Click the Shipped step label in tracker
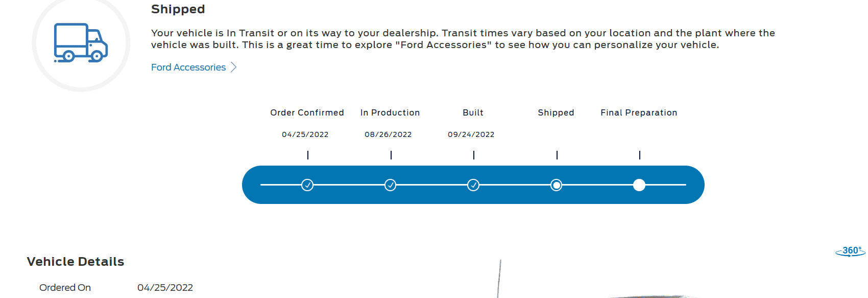This screenshot has height=298, width=868. point(556,112)
